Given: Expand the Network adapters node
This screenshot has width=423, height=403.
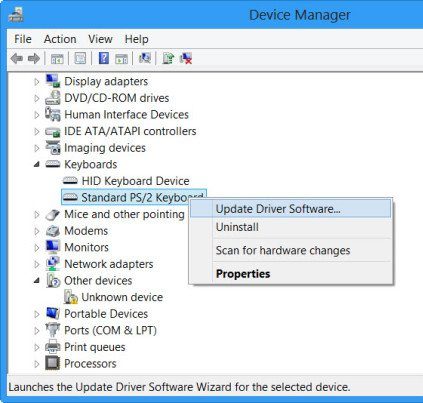Looking at the screenshot, I should click(37, 264).
